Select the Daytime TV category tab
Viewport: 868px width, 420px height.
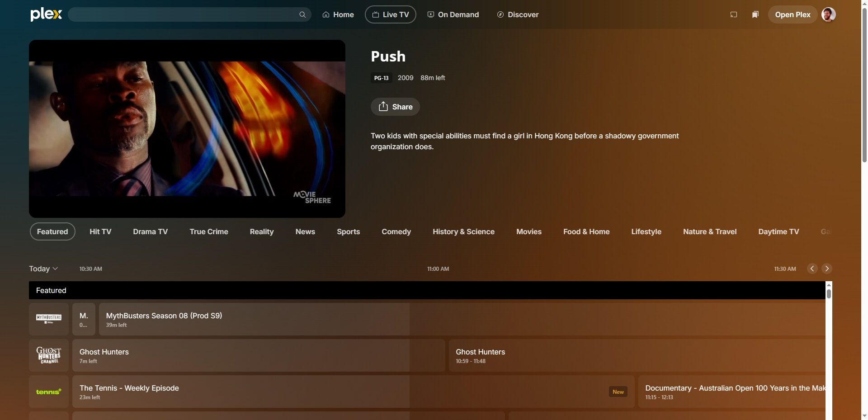(778, 231)
